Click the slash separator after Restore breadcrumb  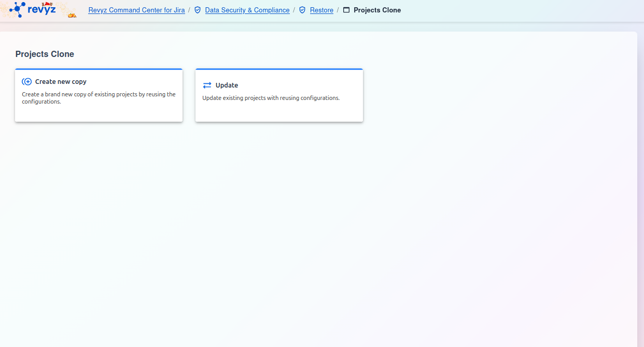tap(338, 10)
